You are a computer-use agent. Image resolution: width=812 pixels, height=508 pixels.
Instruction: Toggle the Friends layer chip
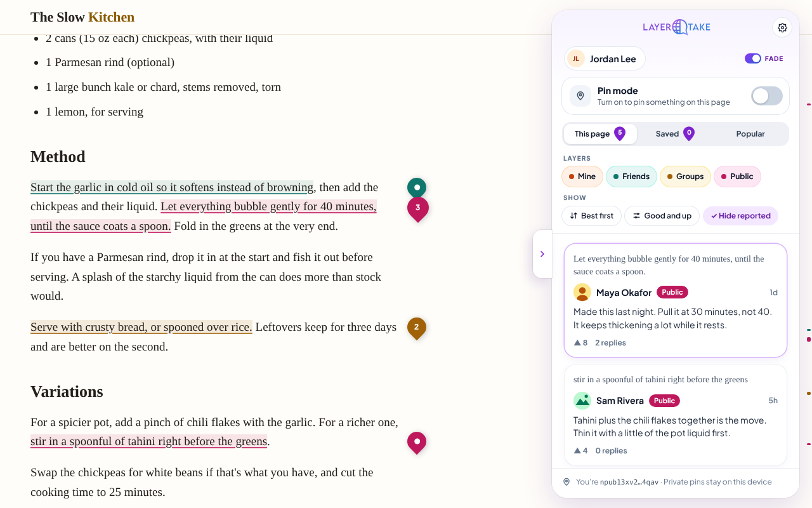click(x=631, y=177)
